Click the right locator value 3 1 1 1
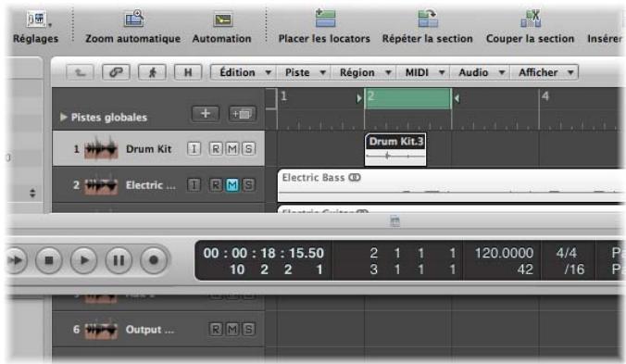 413,270
